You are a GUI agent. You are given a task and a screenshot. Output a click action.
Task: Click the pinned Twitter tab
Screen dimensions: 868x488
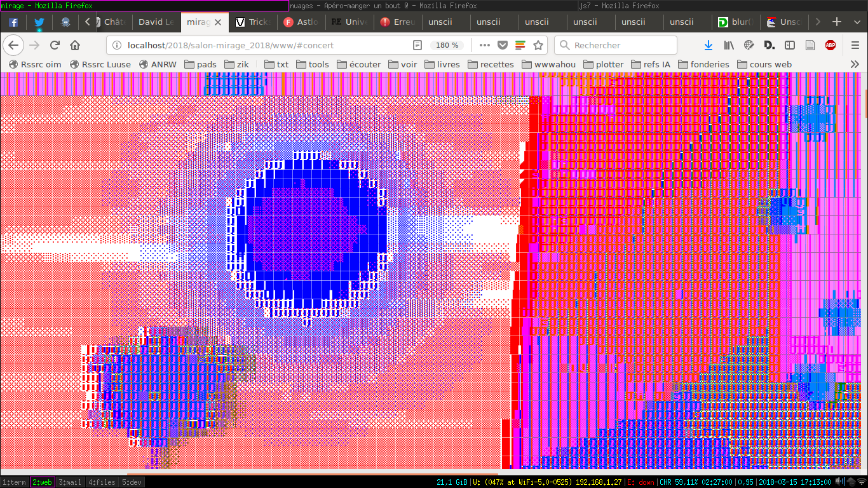click(39, 22)
